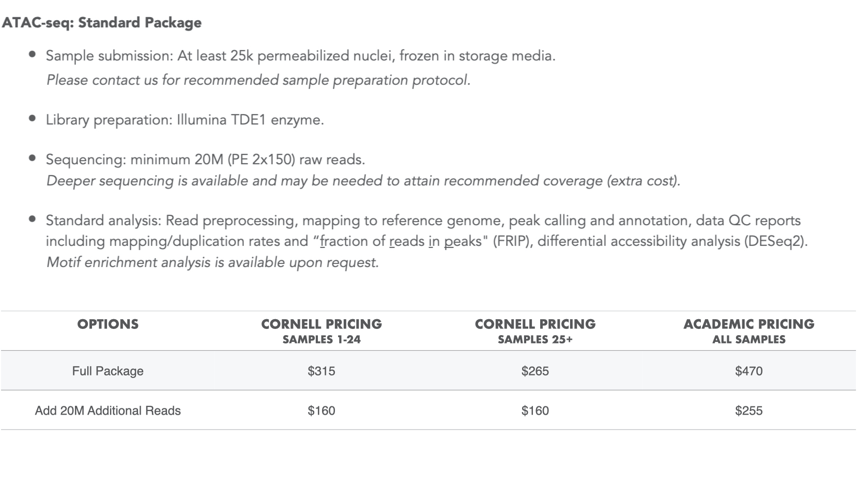Select the Cornell Pricing Samples 25+ header

(x=535, y=330)
